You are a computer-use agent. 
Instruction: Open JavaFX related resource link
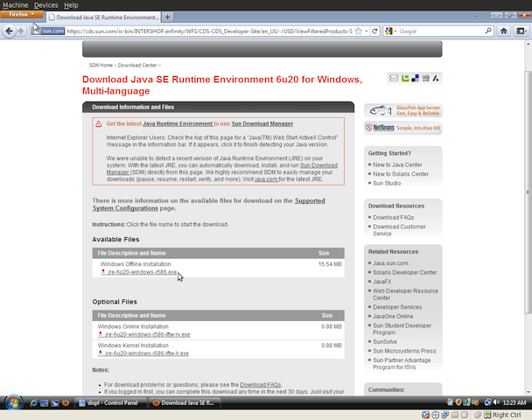tap(382, 282)
